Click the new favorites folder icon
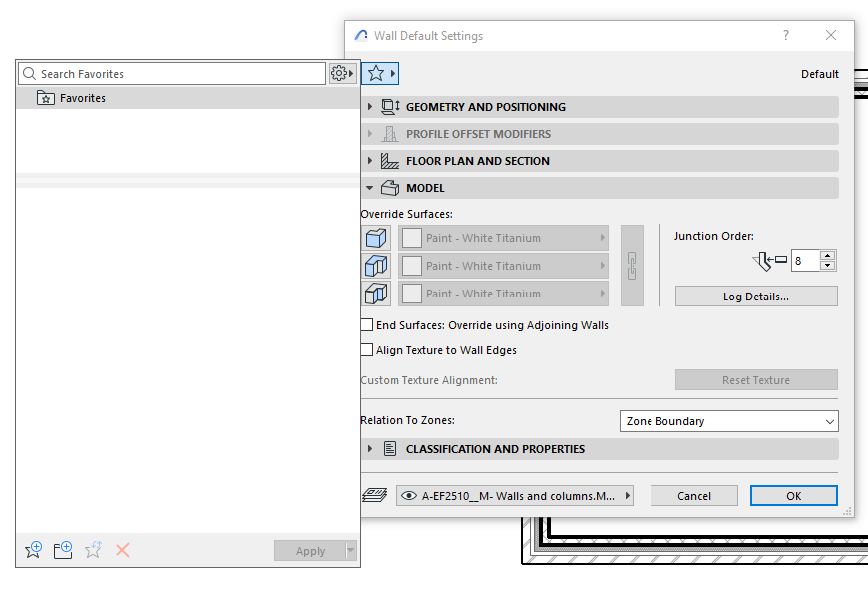The height and width of the screenshot is (594, 868). [63, 550]
